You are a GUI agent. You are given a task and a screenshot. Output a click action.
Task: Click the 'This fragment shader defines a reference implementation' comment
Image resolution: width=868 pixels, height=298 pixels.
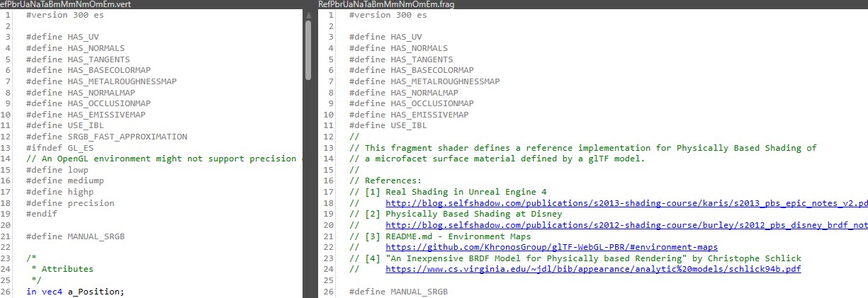[x=583, y=148]
